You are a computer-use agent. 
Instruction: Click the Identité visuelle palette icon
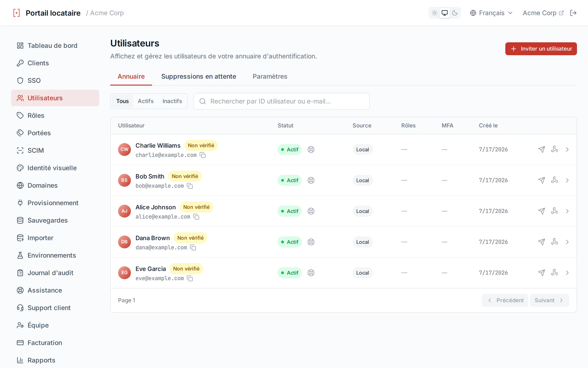coord(20,168)
